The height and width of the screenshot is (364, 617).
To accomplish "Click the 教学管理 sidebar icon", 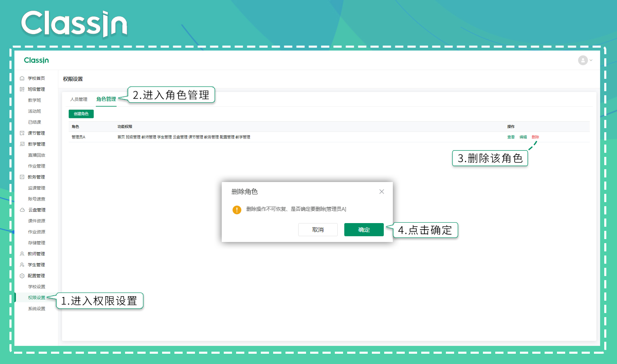I will click(22, 144).
